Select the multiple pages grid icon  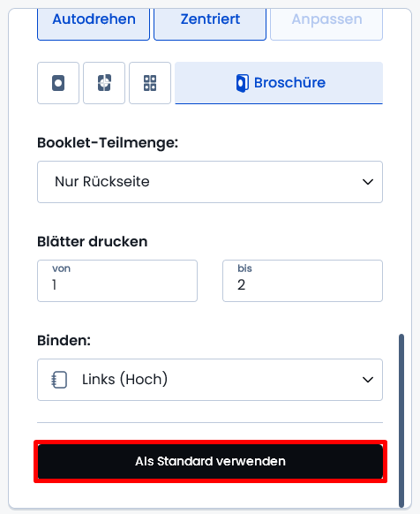(150, 83)
